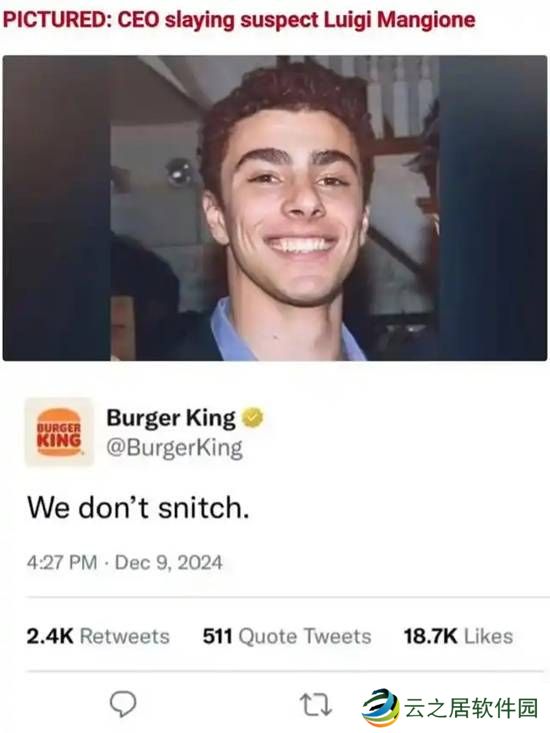Click the reply speech bubble icon
The width and height of the screenshot is (550, 733).
click(123, 704)
